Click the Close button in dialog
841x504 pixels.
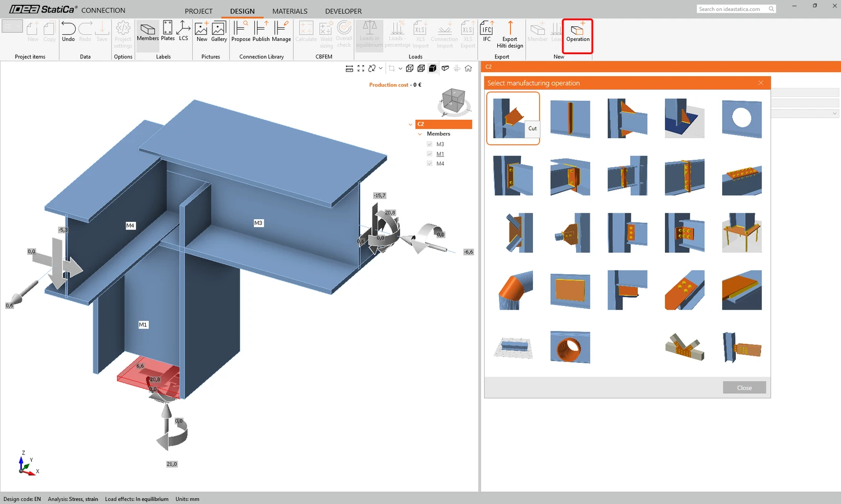click(x=744, y=388)
